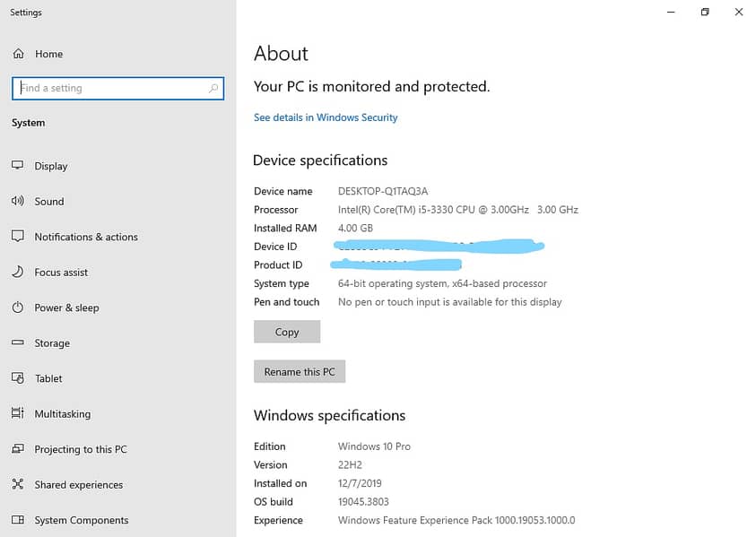Open the Home settings page
This screenshot has height=537, width=756.
48,54
